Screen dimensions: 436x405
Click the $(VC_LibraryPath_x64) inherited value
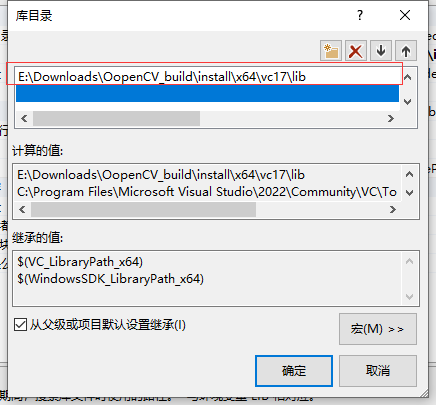[80, 262]
